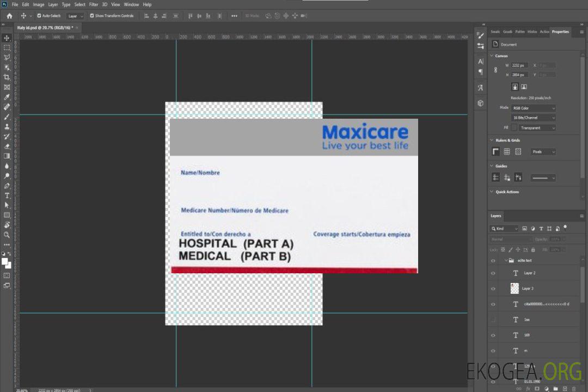Open the Filter menu
The width and height of the screenshot is (588, 392).
click(x=94, y=4)
